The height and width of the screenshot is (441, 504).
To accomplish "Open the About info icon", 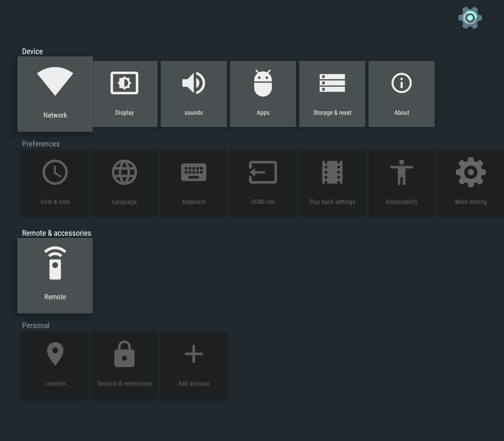I will (x=402, y=83).
